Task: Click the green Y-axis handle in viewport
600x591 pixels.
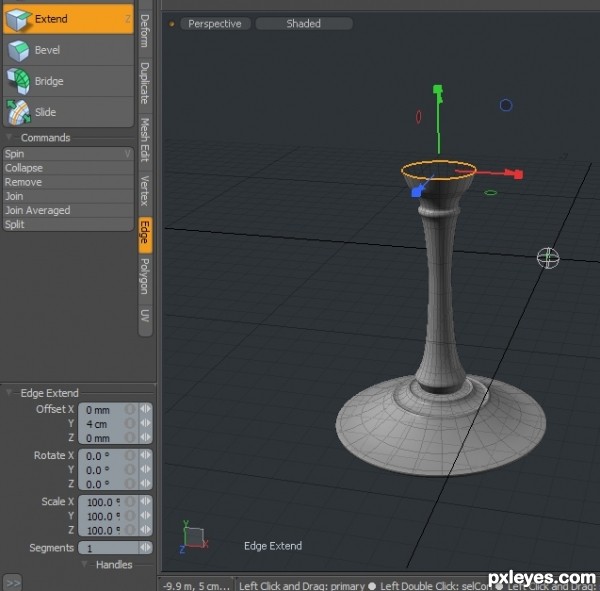Action: click(438, 91)
